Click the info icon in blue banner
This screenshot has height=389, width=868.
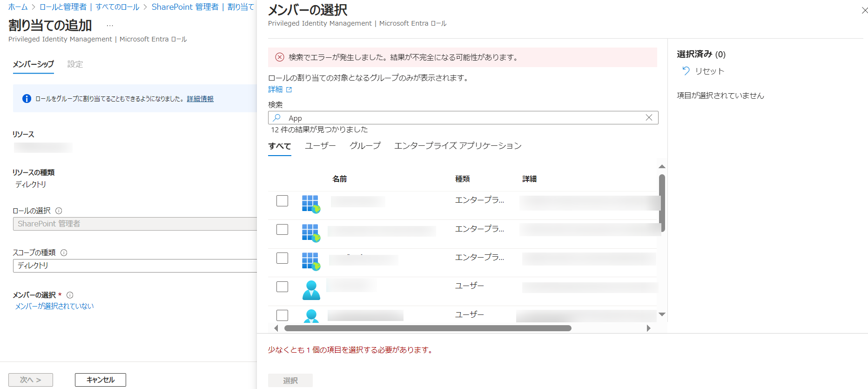[27, 99]
